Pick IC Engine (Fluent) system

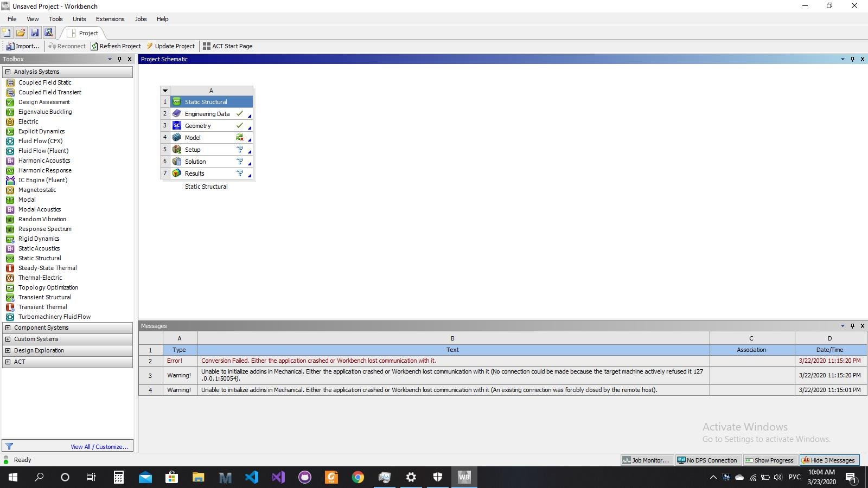click(43, 180)
